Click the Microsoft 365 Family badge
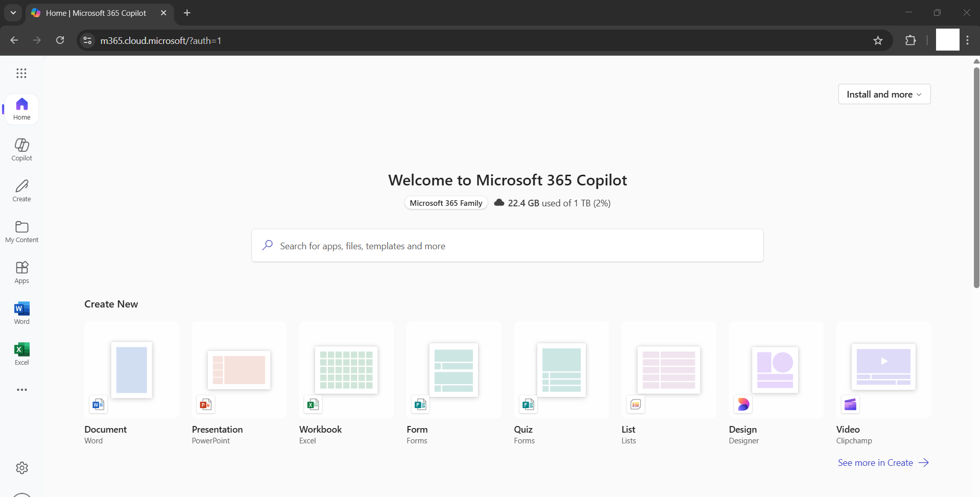Viewport: 980px width, 497px height. click(446, 203)
